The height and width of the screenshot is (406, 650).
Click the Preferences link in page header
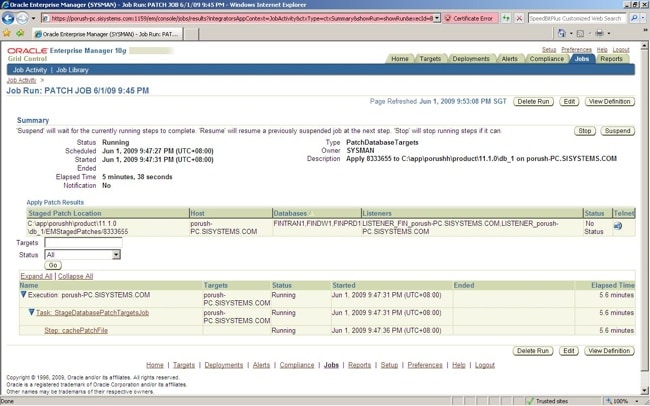point(576,49)
